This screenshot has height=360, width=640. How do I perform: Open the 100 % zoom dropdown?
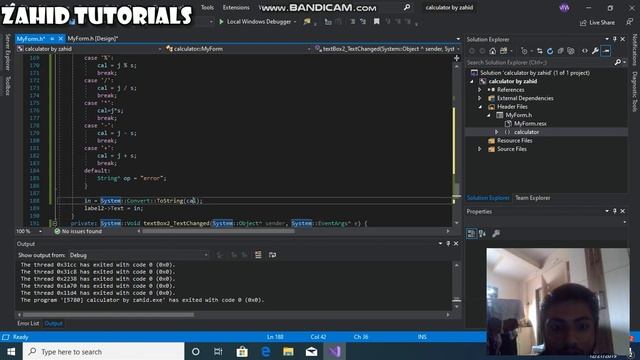coord(40,231)
